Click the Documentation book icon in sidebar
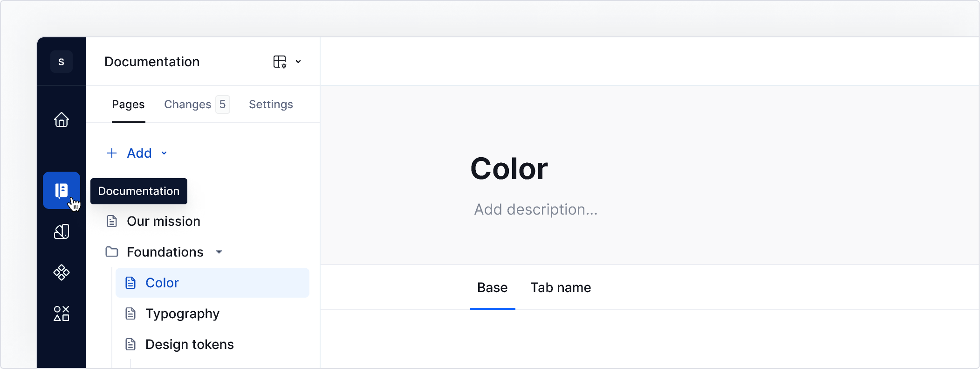The width and height of the screenshot is (980, 369). (62, 190)
